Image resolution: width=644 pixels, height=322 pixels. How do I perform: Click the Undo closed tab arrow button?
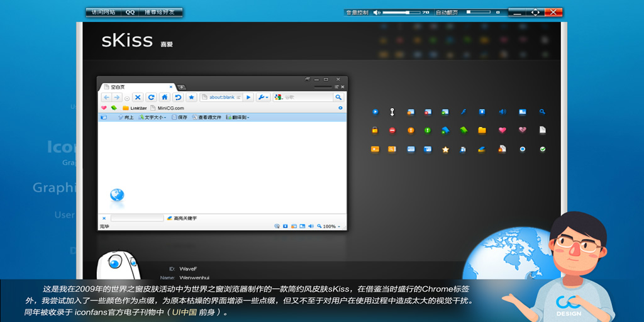coord(178,97)
